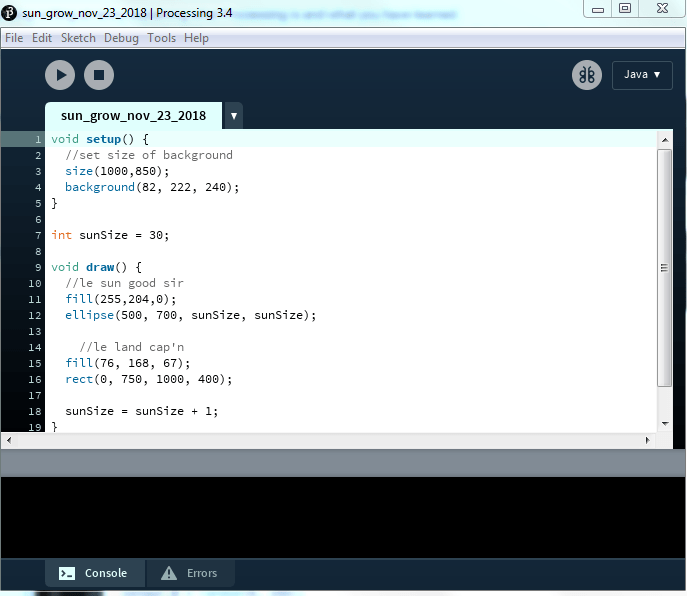Open the Java mode dropdown

(642, 75)
